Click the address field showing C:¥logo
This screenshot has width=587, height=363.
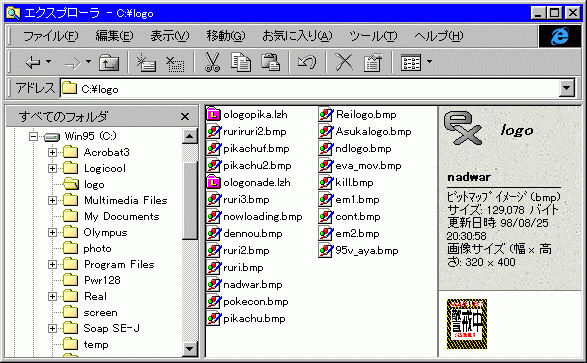311,89
